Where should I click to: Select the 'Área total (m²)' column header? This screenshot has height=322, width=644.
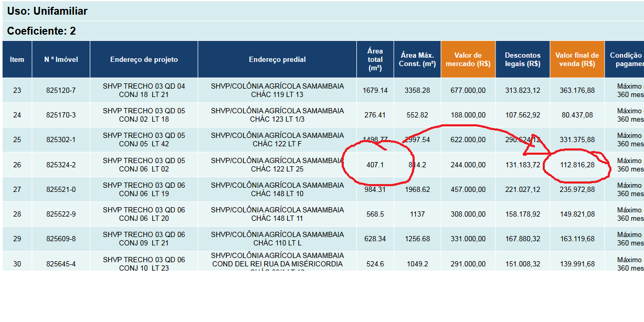(375, 59)
